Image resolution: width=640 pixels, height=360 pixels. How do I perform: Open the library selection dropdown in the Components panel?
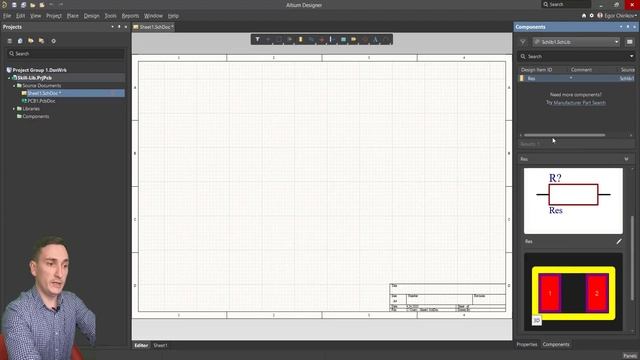click(617, 42)
